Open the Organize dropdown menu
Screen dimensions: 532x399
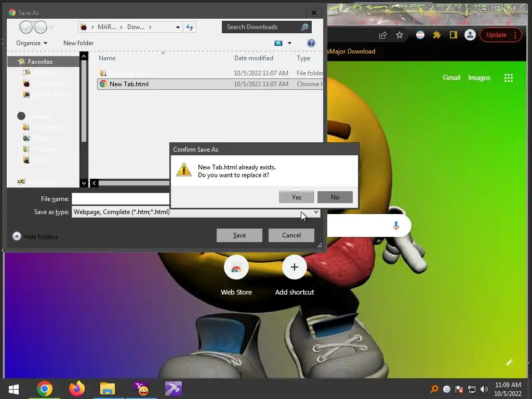pos(32,43)
